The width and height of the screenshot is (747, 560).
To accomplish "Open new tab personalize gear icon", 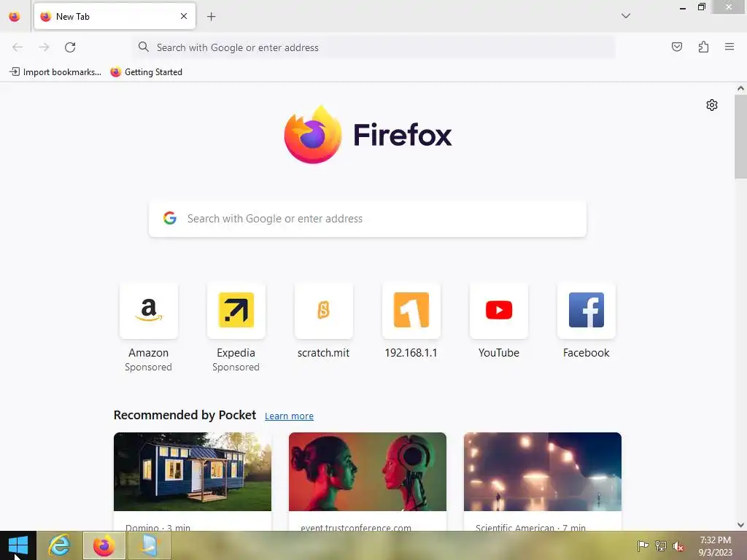I will (x=712, y=105).
